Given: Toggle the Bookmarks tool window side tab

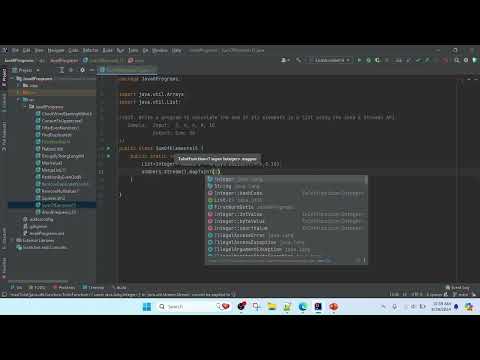Looking at the screenshot, I should 4,268.
